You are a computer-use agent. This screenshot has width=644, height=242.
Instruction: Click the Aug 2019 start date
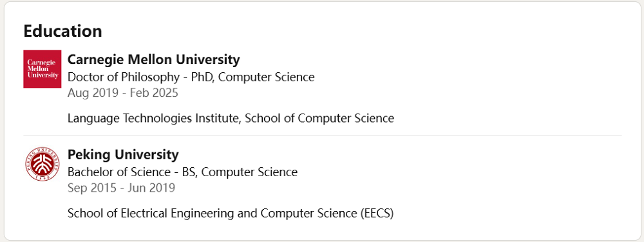click(x=92, y=92)
